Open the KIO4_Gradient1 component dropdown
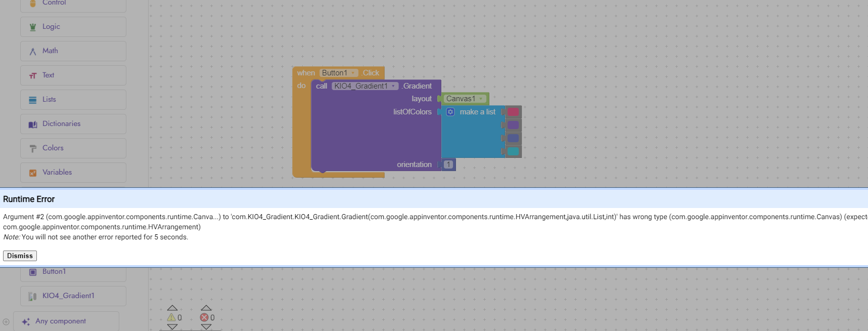Screen dimensions: 868x331 (x=393, y=86)
